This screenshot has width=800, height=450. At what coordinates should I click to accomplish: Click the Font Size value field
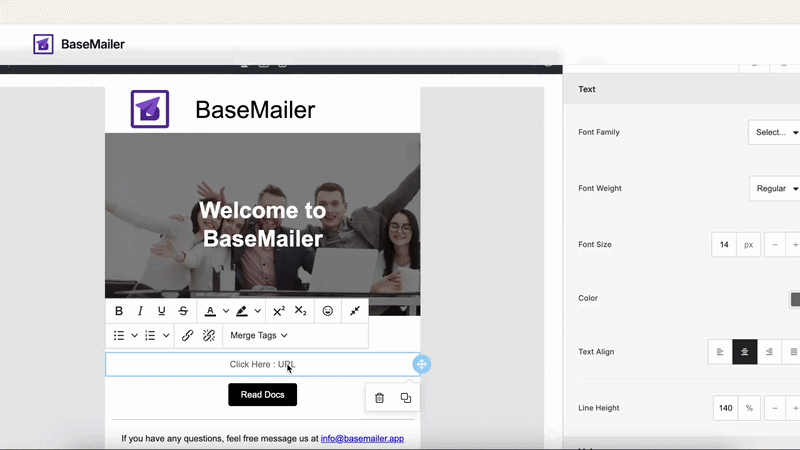[724, 244]
